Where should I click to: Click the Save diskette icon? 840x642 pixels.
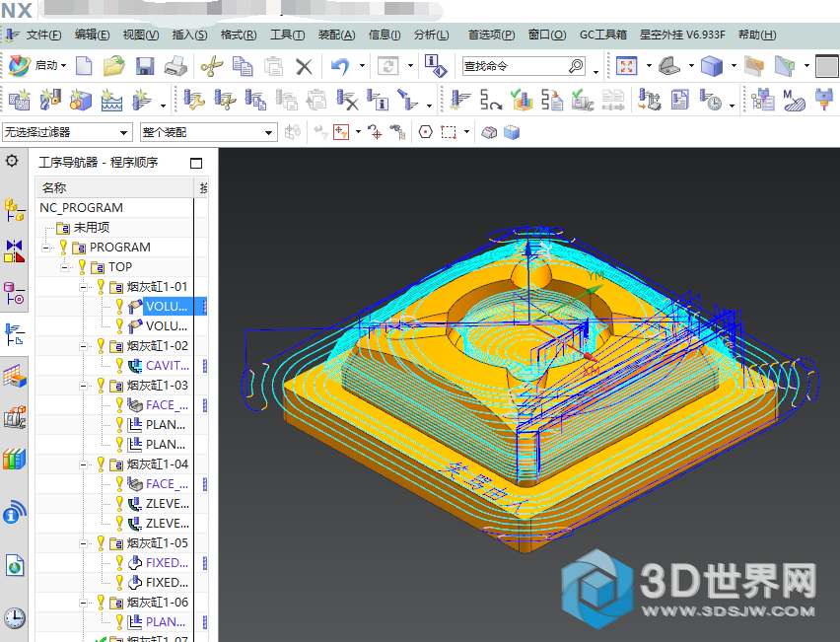pyautogui.click(x=145, y=66)
